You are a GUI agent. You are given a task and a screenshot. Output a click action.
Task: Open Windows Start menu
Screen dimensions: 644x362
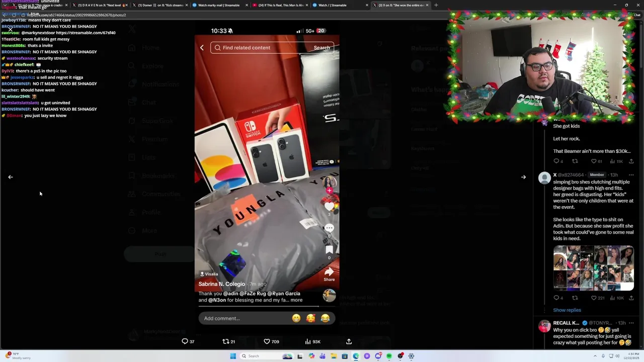pos(233,356)
